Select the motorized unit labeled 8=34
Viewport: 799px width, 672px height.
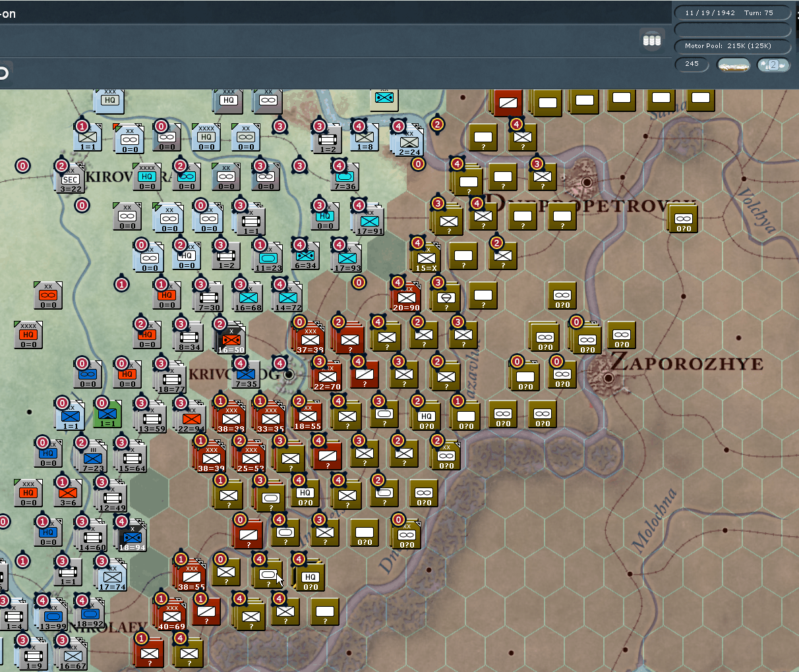click(189, 337)
